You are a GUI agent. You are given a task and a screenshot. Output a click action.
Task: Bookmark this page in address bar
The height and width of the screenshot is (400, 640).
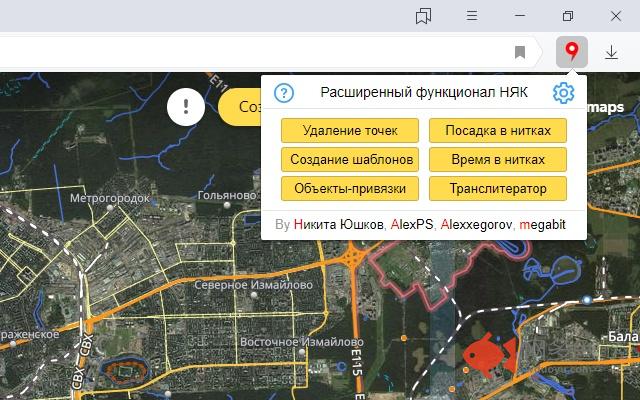[x=520, y=52]
